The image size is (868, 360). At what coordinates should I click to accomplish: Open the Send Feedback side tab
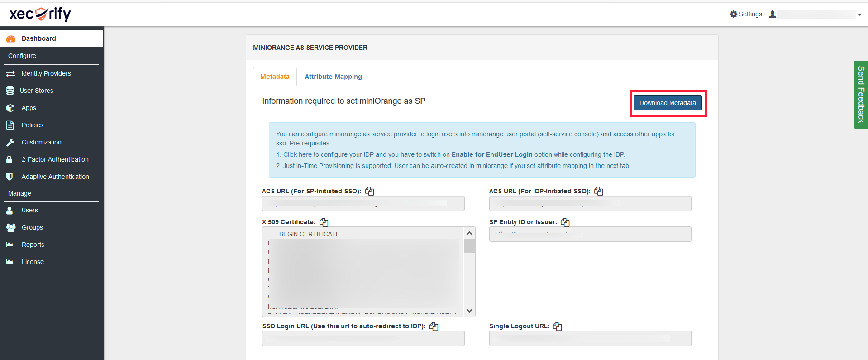[x=861, y=94]
